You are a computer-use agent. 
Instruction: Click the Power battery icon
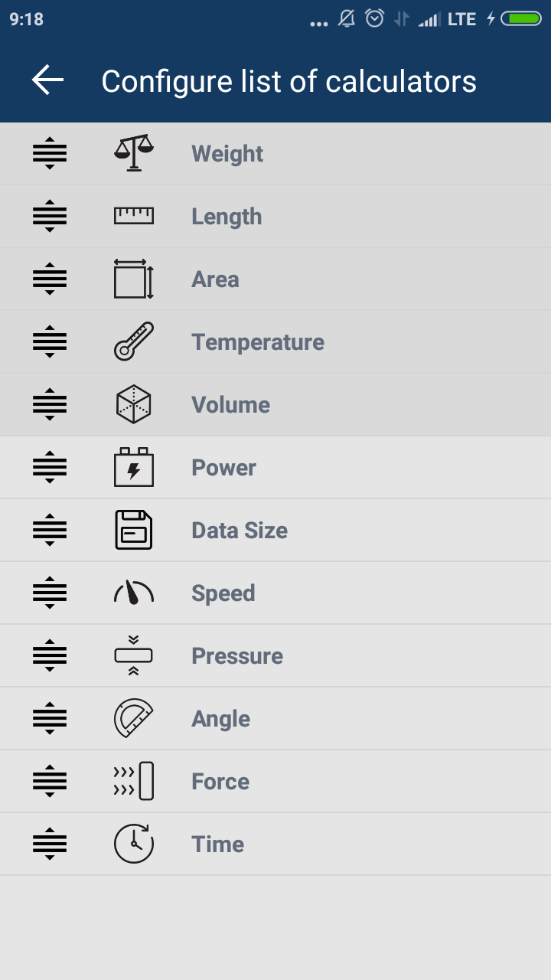coord(134,467)
